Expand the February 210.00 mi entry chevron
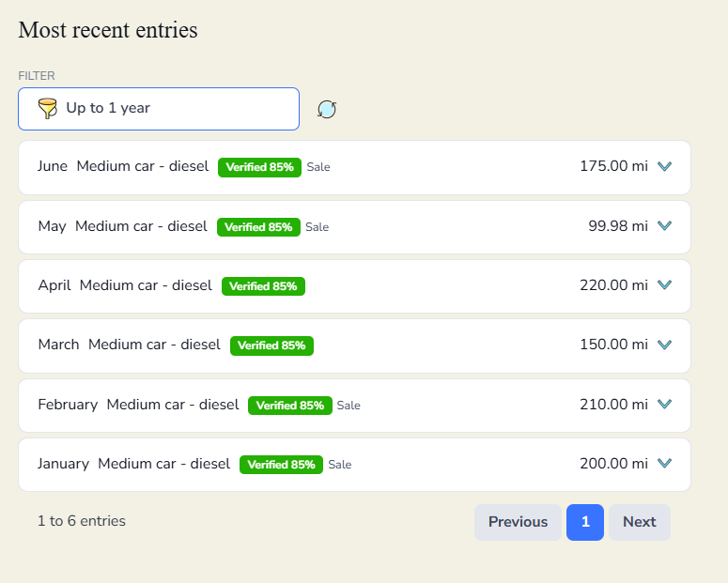 (x=664, y=404)
